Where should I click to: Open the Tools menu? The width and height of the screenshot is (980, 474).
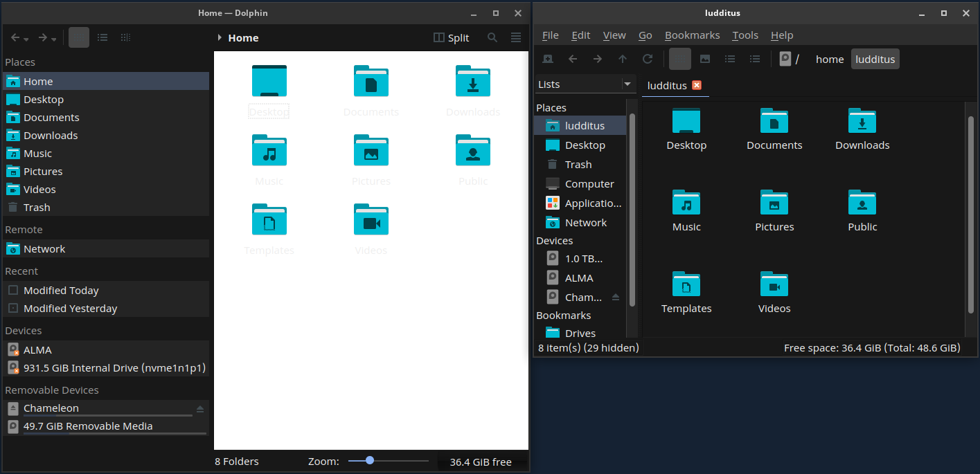(x=745, y=35)
